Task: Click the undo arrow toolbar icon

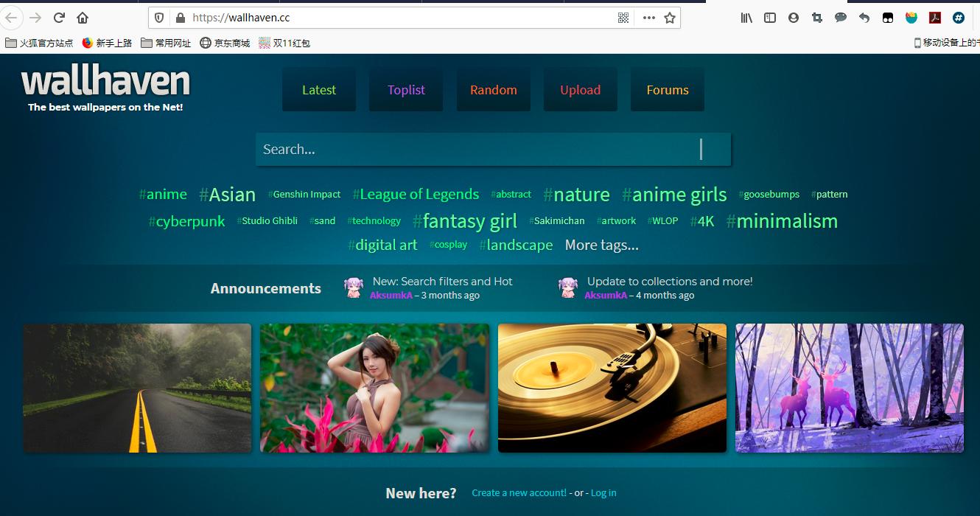Action: pyautogui.click(x=864, y=18)
